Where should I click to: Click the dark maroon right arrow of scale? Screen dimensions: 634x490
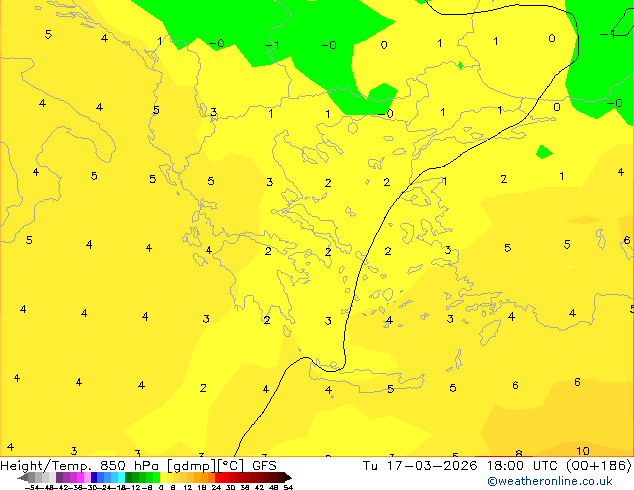coord(288,478)
